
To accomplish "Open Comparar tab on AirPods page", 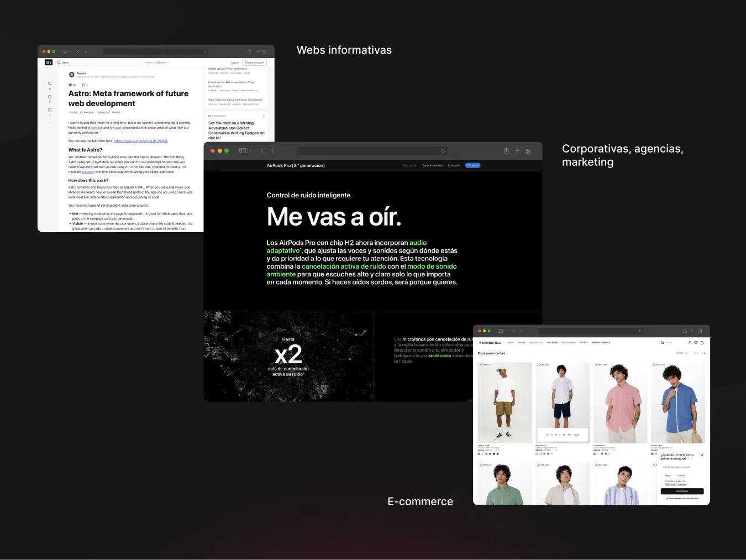I will tap(454, 165).
